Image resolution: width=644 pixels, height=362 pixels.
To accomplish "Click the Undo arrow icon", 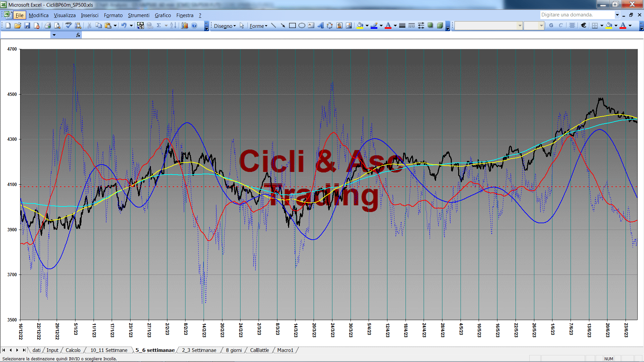I will tap(124, 25).
